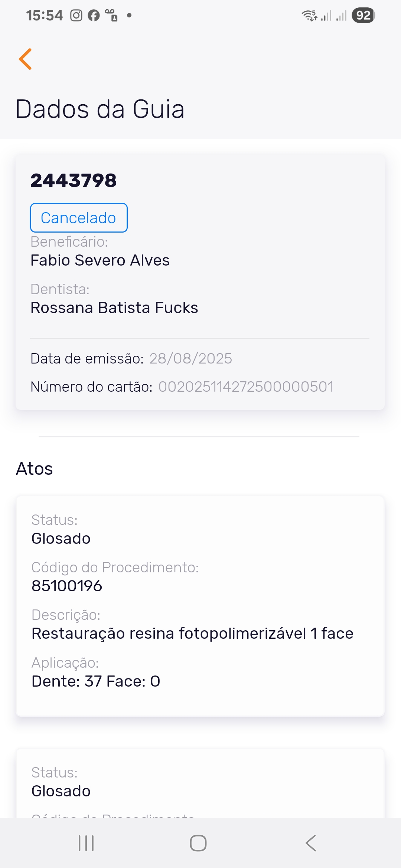The image size is (401, 868).
Task: Tap the Atos section heading
Action: click(x=35, y=469)
